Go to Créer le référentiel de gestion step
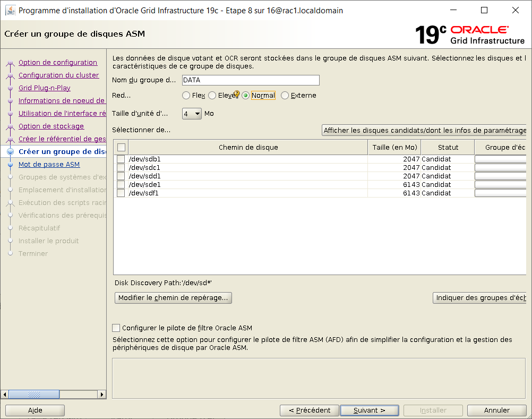Screen dimensions: 532x419 (x=62, y=139)
